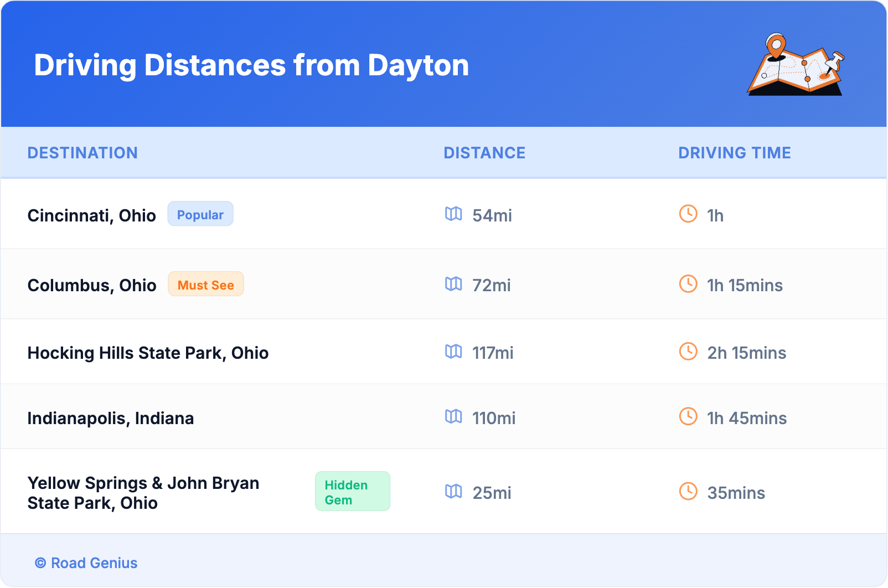Click the map icon beside 25mi
The image size is (888, 588).
pos(453,491)
